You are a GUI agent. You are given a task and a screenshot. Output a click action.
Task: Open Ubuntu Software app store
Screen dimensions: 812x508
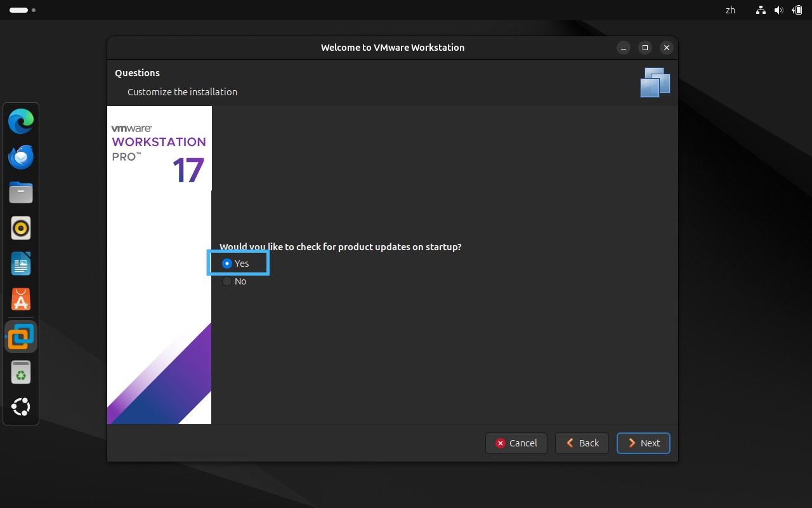[x=21, y=299]
